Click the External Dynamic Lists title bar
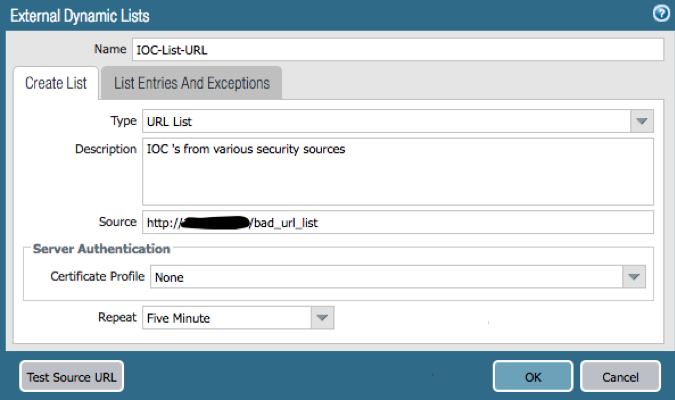This screenshot has width=675, height=400. (x=300, y=14)
